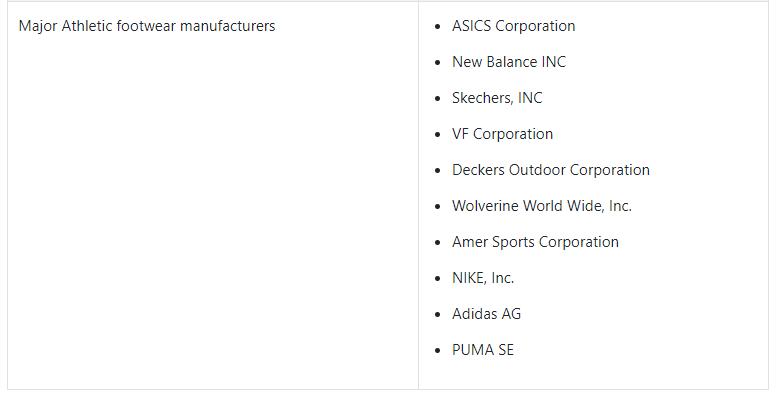Click Amer Sports Corporation text
776x396 pixels.
point(535,242)
